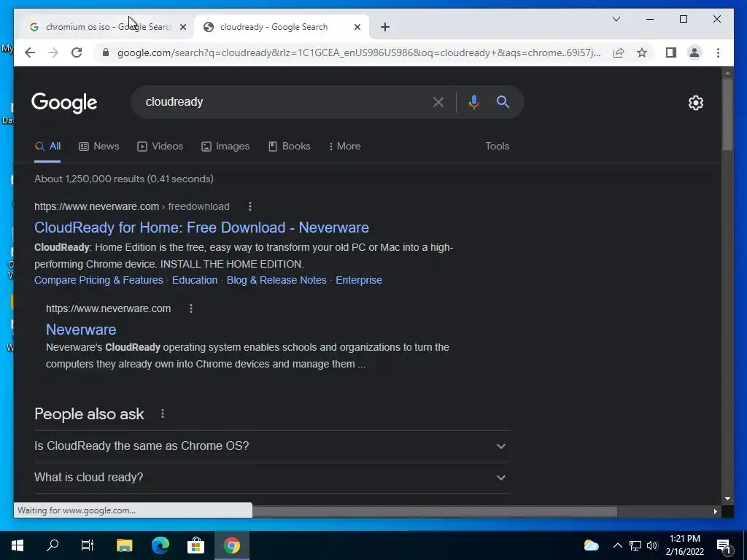Click the forward navigation arrow
Screen dimensions: 747x560
coord(53,52)
